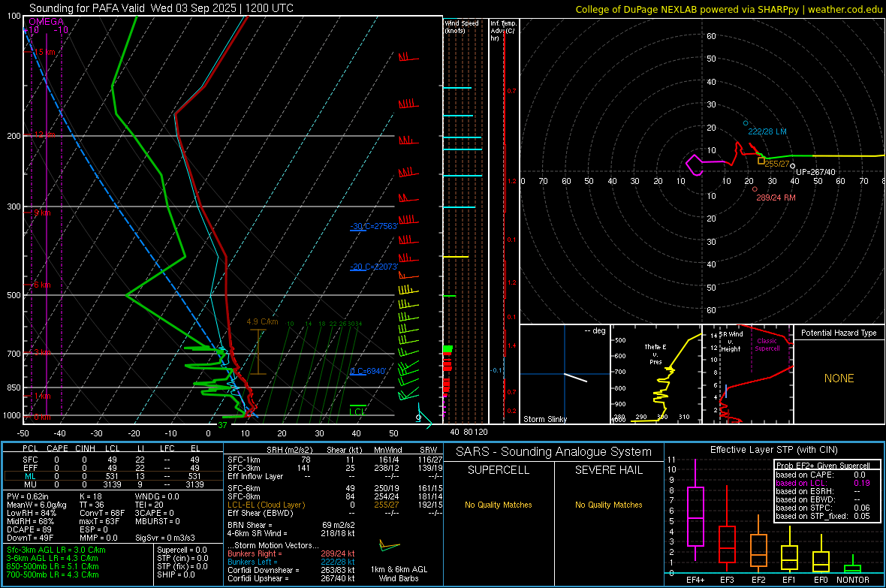The height and width of the screenshot is (588, 886).
Task: Click the Effective Layer STP (with CIN) title
Action: tap(773, 450)
